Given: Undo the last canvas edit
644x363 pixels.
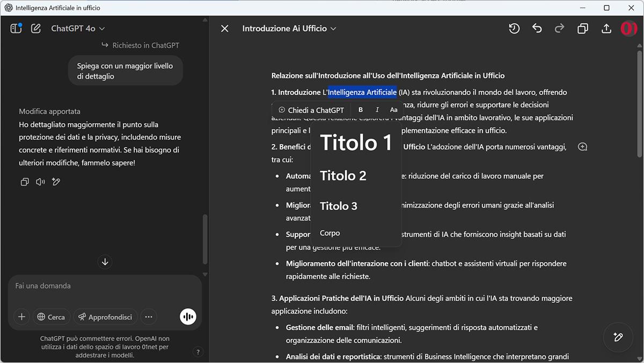Looking at the screenshot, I should tap(537, 28).
